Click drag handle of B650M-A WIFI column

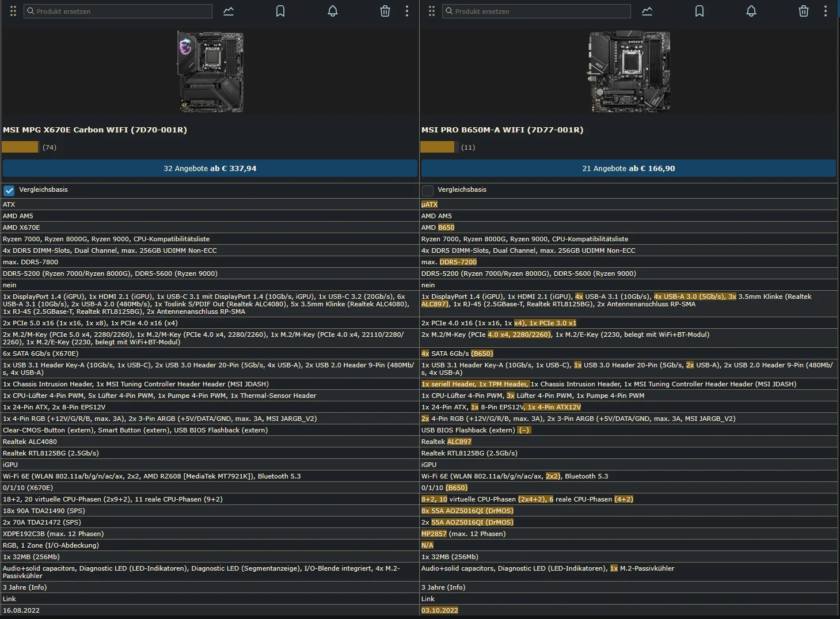pos(432,11)
